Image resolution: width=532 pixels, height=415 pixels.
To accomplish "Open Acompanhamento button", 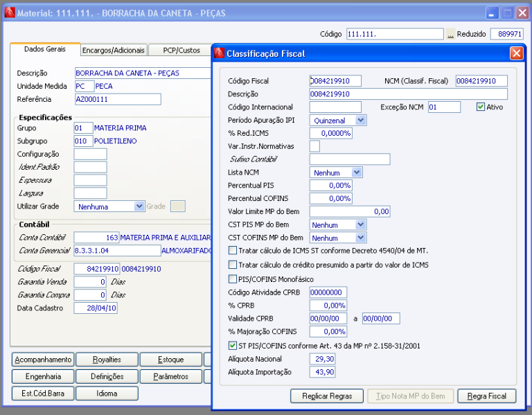I will [x=43, y=360].
